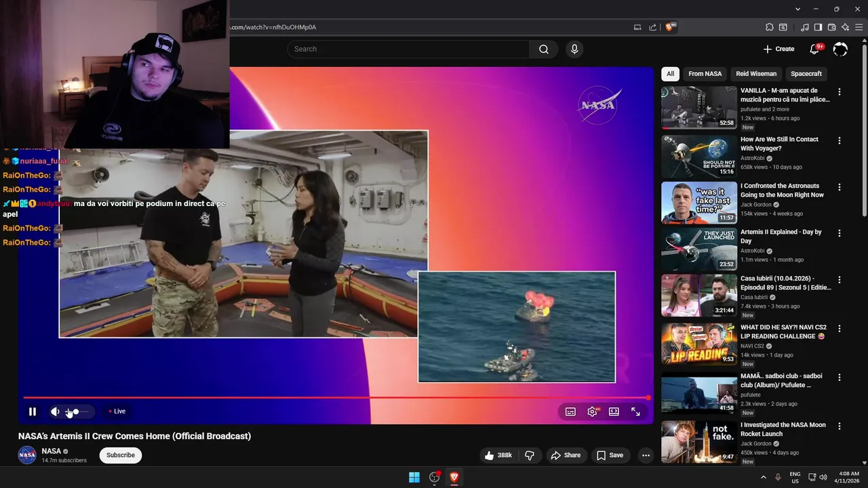Click the red video progress bar
The image size is (868, 488).
[336, 398]
